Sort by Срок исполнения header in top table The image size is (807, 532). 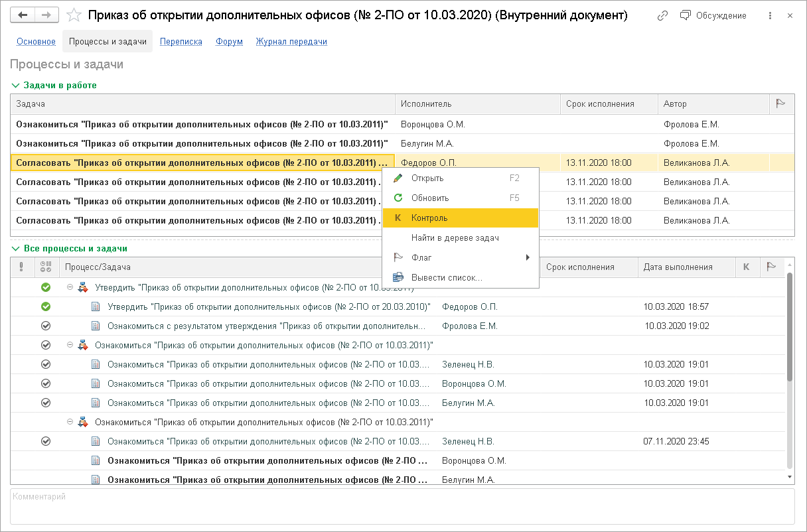(609, 103)
